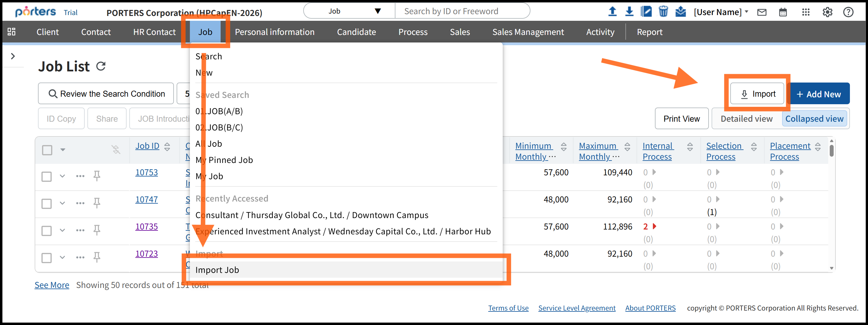Open the See More link
The width and height of the screenshot is (868, 325).
pos(52,285)
